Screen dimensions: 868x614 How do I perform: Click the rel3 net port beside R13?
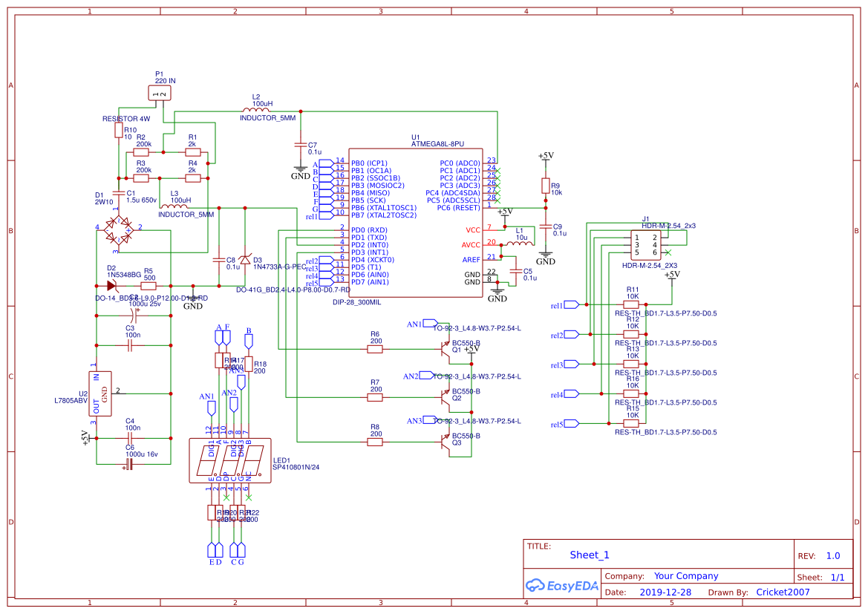click(571, 365)
